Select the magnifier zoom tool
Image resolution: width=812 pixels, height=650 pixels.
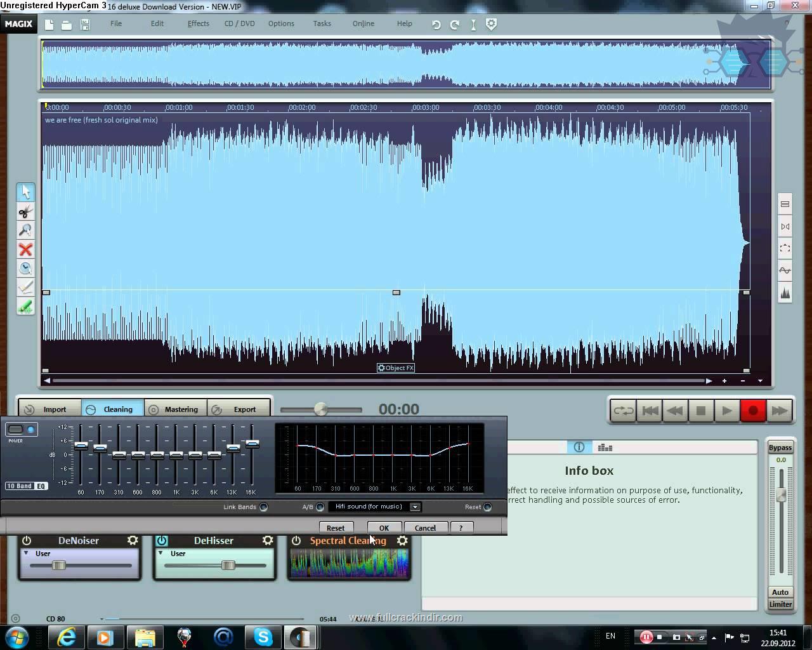pos(25,230)
